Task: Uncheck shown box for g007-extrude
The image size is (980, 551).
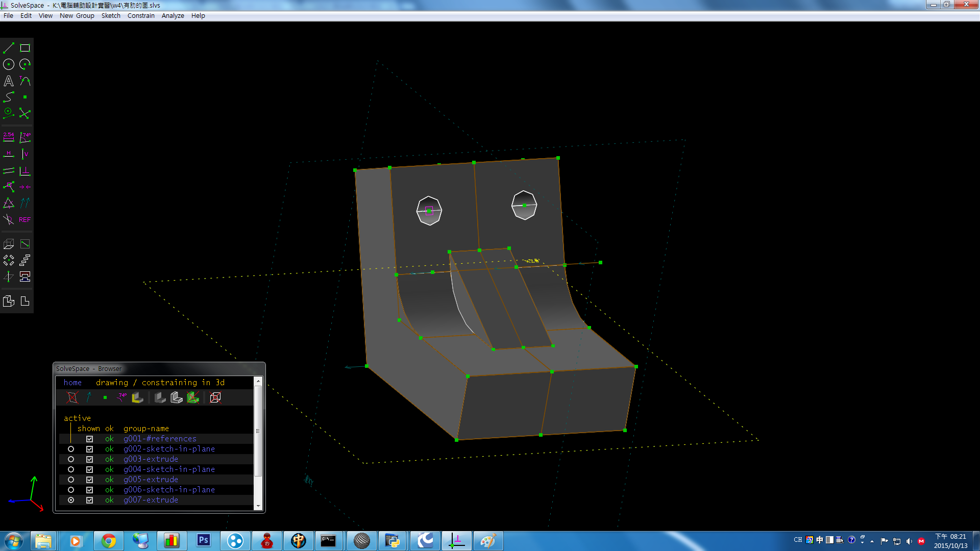Action: [x=89, y=500]
